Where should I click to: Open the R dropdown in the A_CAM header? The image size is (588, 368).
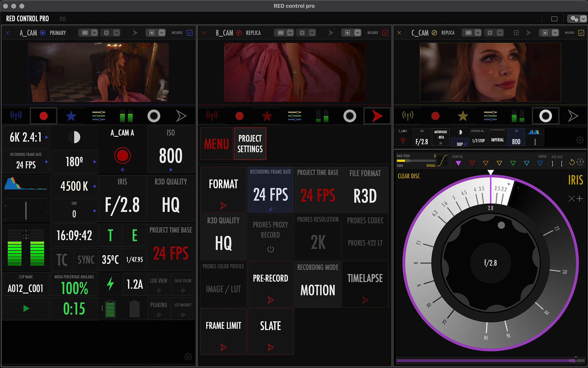(x=116, y=32)
